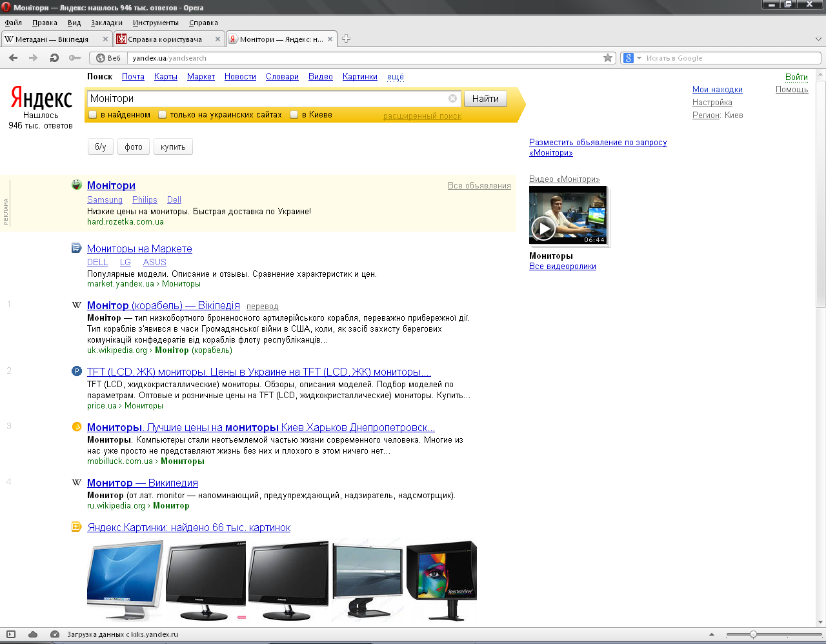Open the blue iMac monitor image thumbnail
The height and width of the screenshot is (644, 826).
(125, 581)
